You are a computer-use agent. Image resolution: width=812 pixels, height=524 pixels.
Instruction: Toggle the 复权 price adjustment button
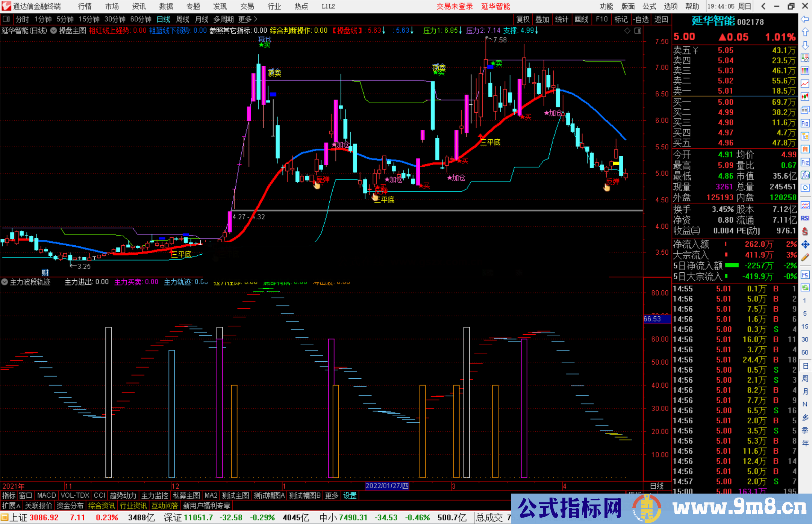coord(523,19)
